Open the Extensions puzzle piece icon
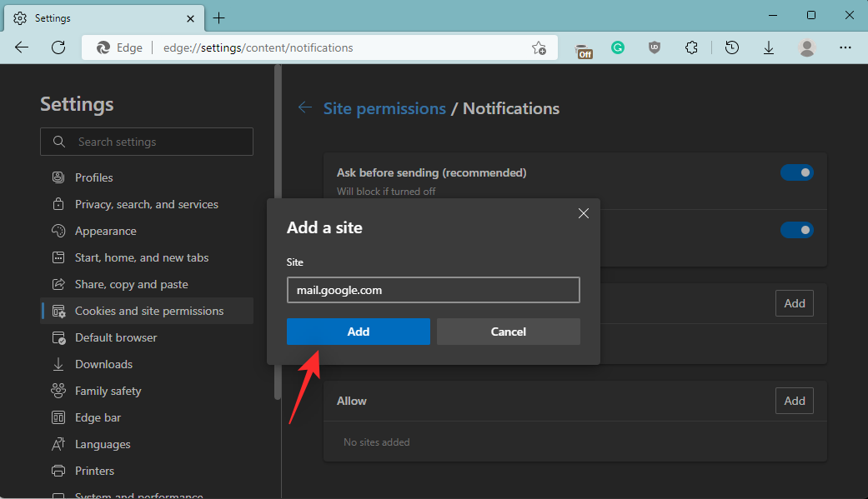The height and width of the screenshot is (499, 868). [x=691, y=48]
